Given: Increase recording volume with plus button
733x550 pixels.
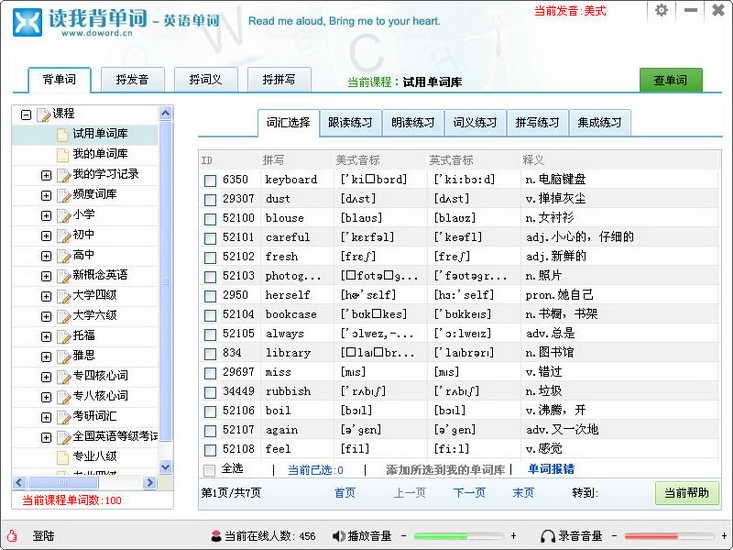Looking at the screenshot, I should pos(724,536).
